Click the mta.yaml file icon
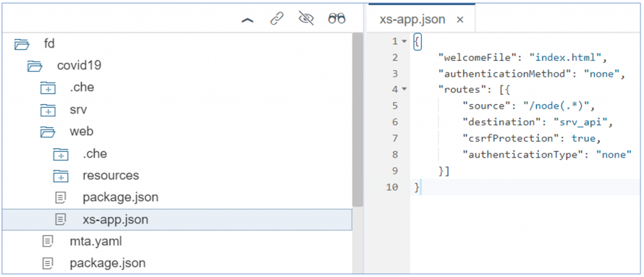 point(48,242)
